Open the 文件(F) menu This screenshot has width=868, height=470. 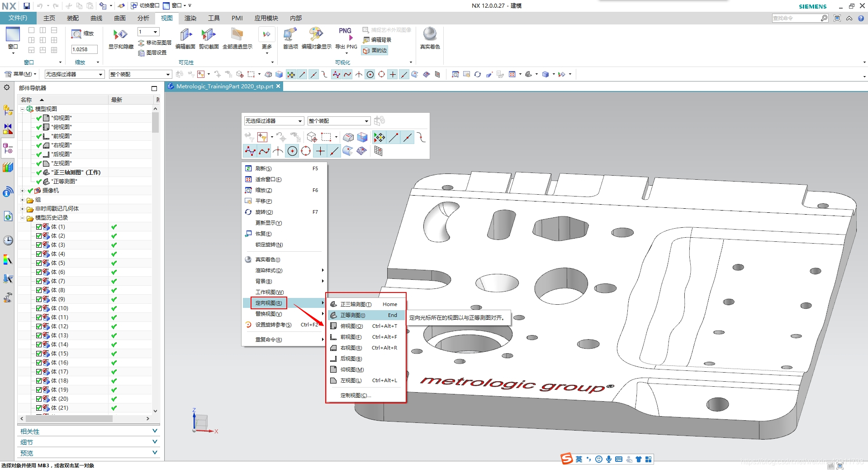click(18, 18)
